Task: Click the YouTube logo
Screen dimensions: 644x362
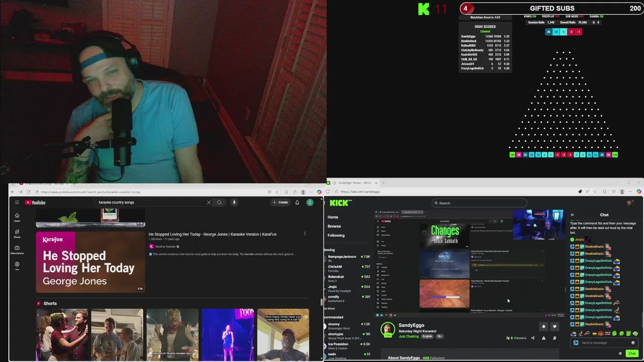Action: click(35, 203)
